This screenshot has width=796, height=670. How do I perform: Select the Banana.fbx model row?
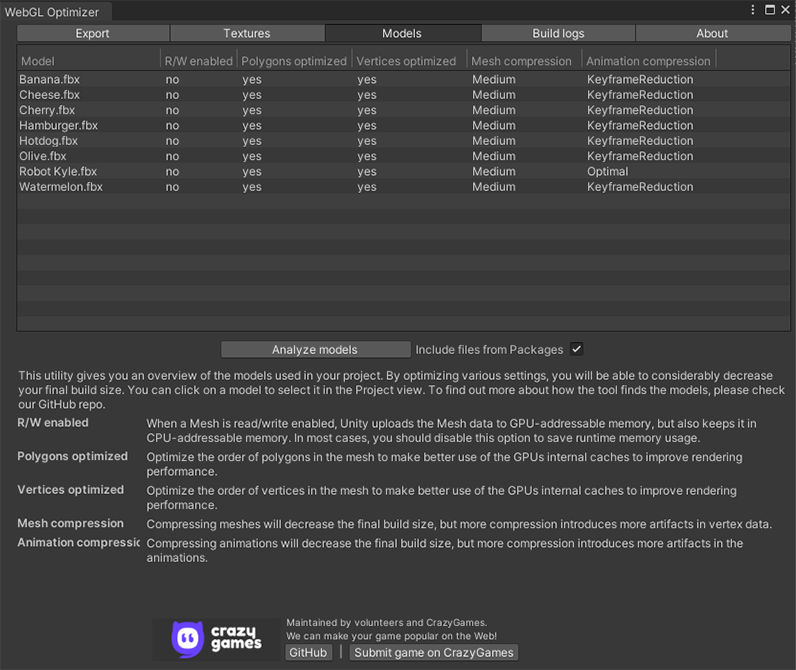(404, 80)
